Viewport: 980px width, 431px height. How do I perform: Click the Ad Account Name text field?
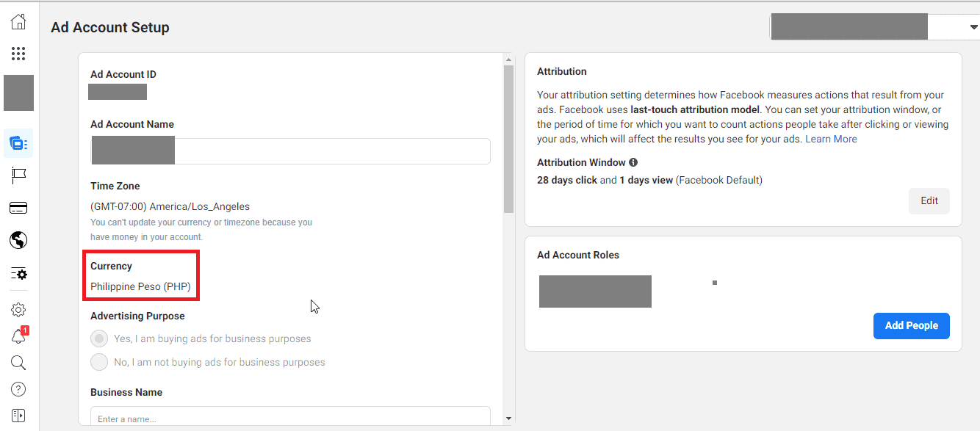tap(290, 151)
